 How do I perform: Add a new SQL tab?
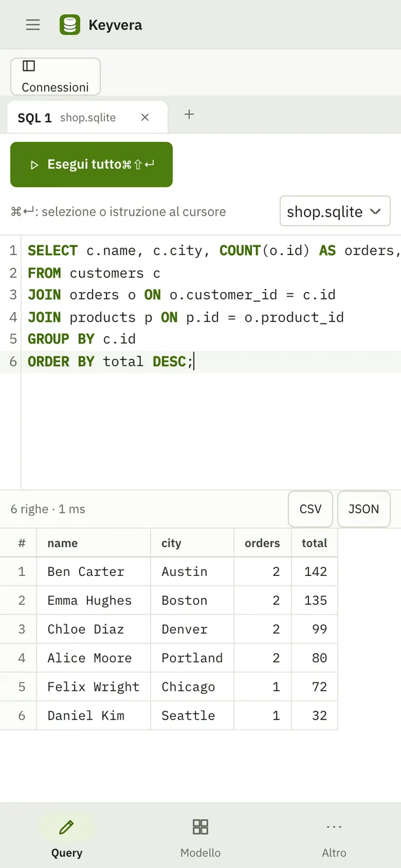click(x=189, y=114)
